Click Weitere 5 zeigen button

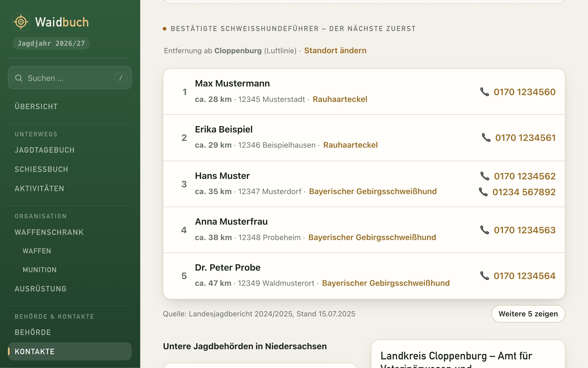(x=528, y=314)
